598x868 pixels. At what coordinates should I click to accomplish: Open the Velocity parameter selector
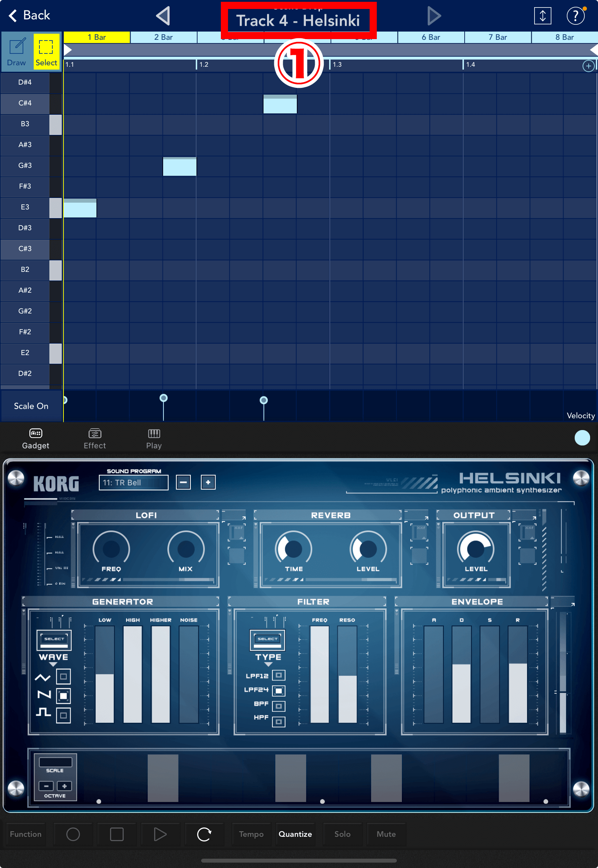[580, 415]
